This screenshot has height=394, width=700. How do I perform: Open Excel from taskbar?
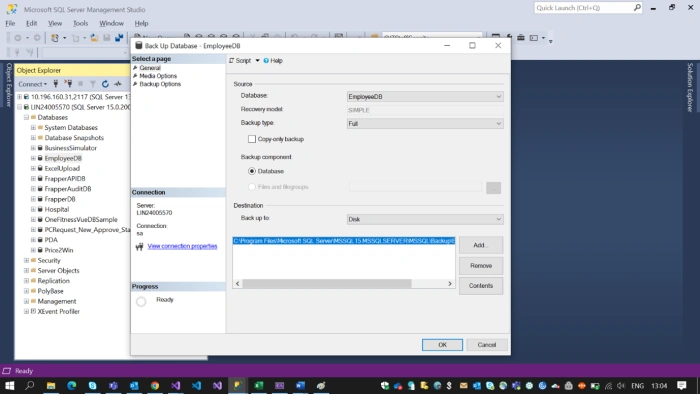(258, 385)
